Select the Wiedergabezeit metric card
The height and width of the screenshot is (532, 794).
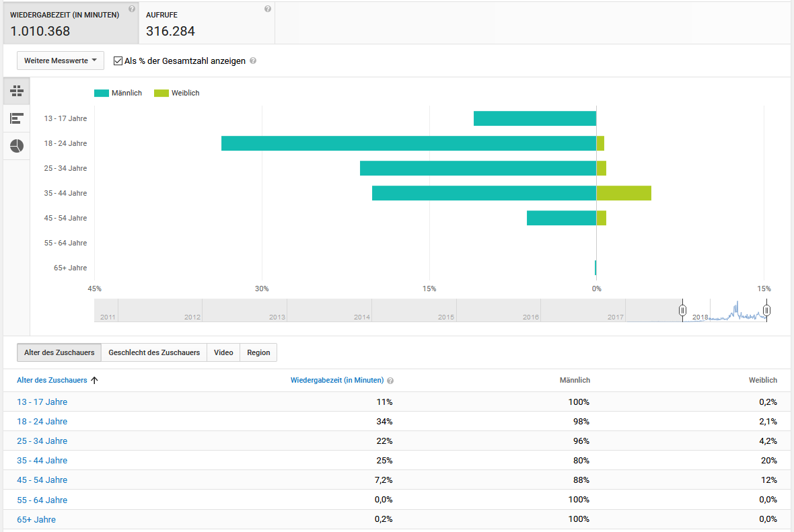point(69,23)
